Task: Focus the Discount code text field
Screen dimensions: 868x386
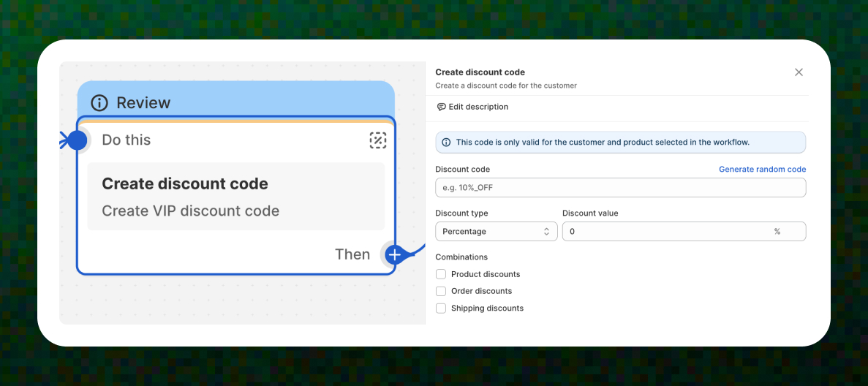Action: 620,188
